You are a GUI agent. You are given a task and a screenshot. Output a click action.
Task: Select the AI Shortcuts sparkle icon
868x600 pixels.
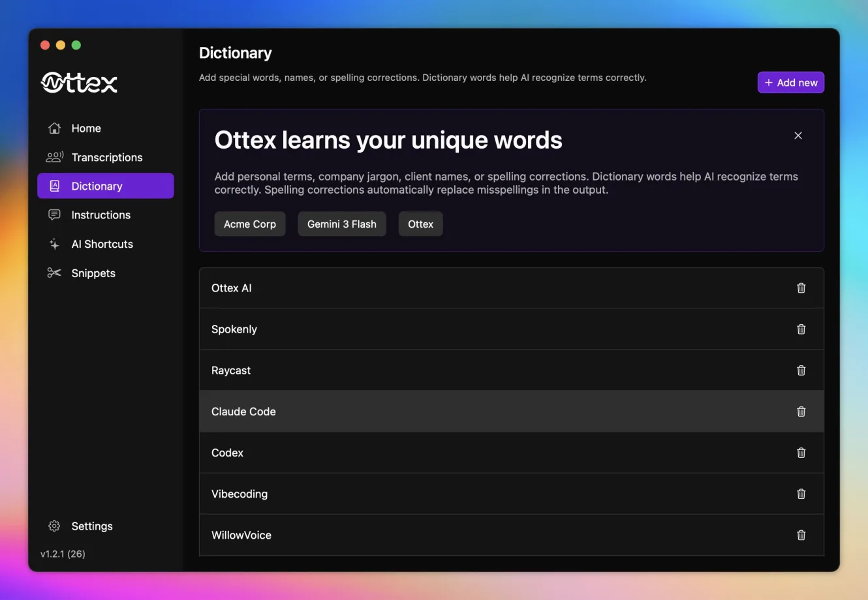point(55,243)
